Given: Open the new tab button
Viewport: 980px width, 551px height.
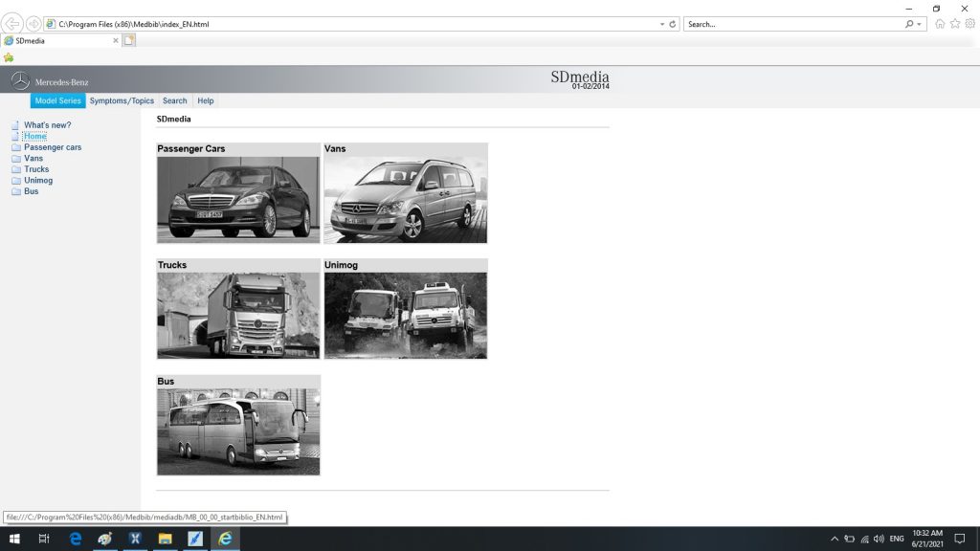Looking at the screenshot, I should 128,40.
